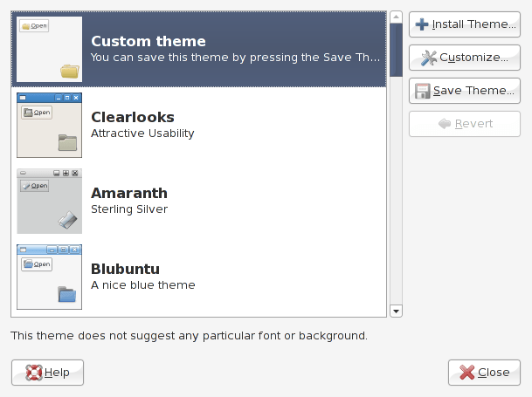Click the red X Close icon
Image resolution: width=532 pixels, height=397 pixels.
point(467,373)
